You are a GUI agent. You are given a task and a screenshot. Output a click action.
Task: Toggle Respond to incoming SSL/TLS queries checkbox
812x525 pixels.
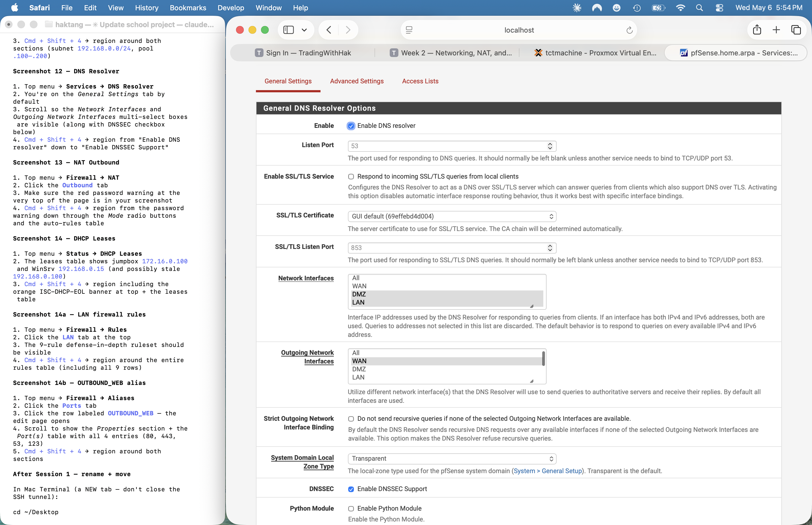pos(351,177)
